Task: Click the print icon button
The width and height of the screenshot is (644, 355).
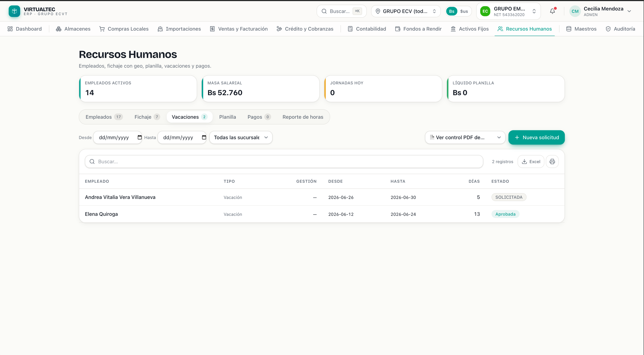Action: 552,161
